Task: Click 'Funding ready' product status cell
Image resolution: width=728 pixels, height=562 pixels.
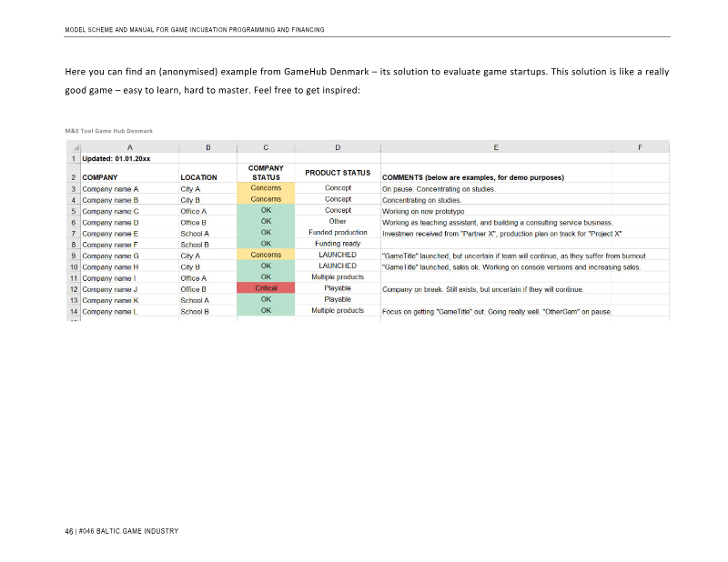Action: (x=338, y=244)
